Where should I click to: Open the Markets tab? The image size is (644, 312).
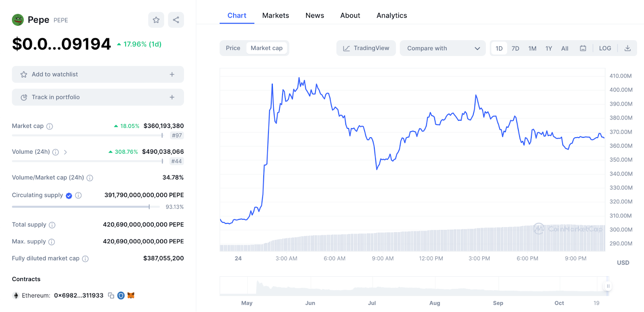276,16
